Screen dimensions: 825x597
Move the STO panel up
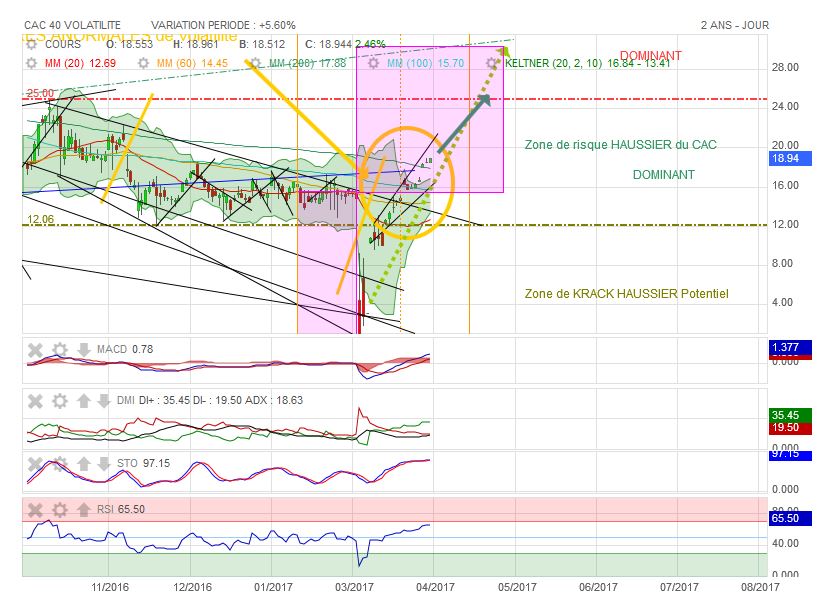pos(83,464)
